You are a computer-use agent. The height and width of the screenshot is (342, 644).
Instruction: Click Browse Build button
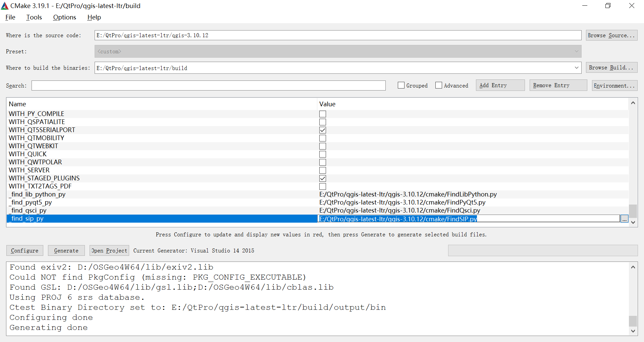point(611,67)
